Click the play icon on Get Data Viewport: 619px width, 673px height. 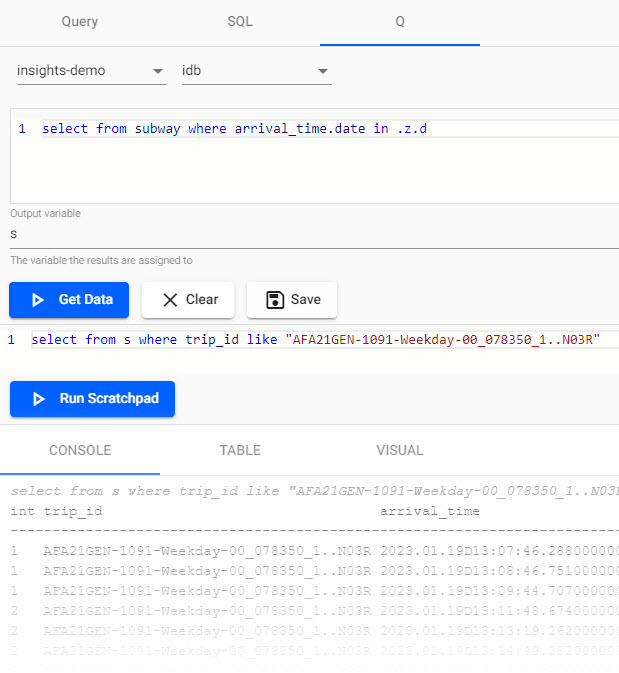pyautogui.click(x=38, y=300)
